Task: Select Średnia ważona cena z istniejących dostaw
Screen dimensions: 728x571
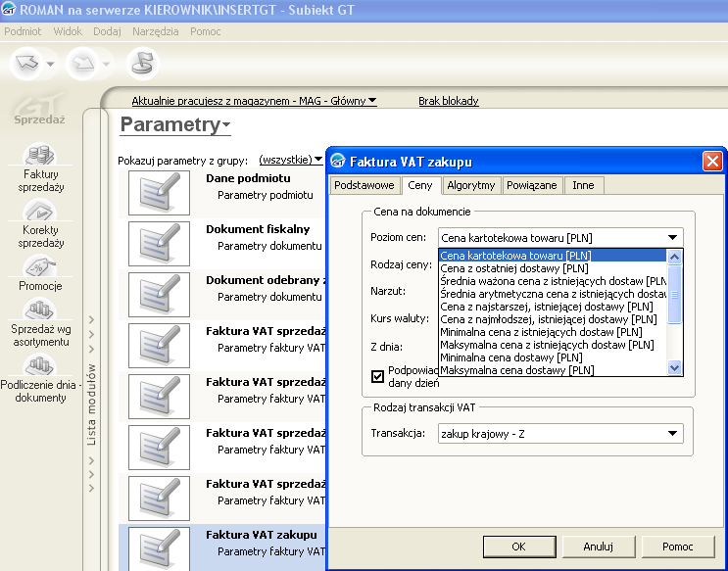Action: (x=553, y=281)
